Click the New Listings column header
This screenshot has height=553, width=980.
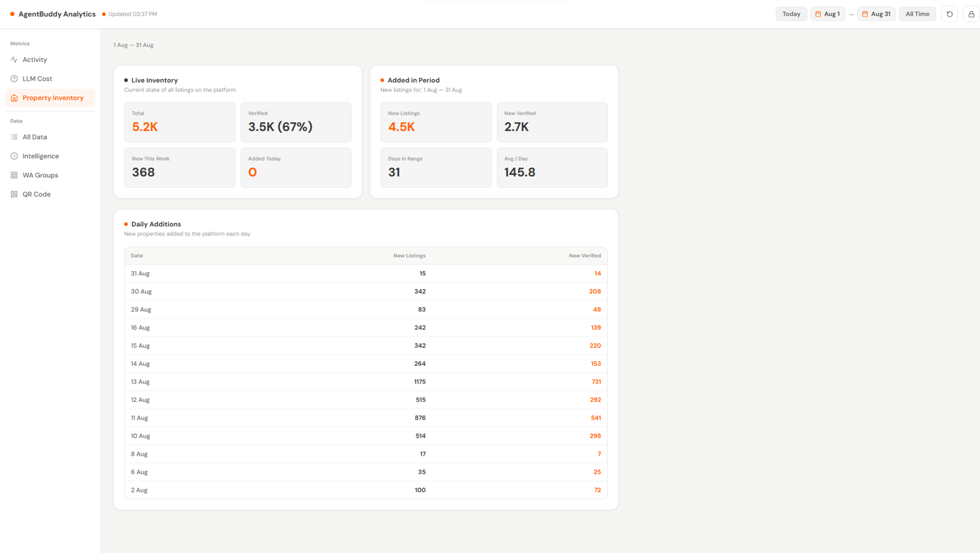pyautogui.click(x=409, y=256)
